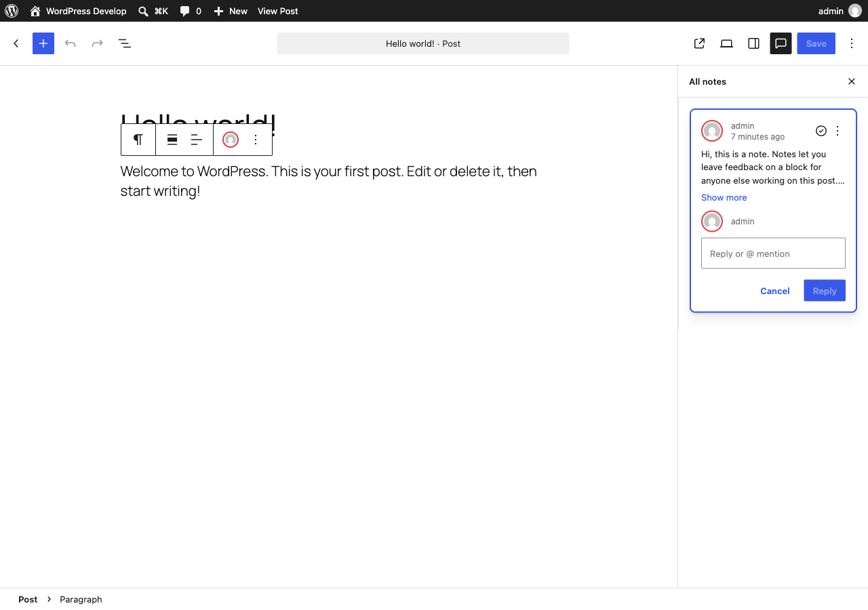868x610 pixels.
Task: Click View Post in admin bar
Action: tap(278, 11)
